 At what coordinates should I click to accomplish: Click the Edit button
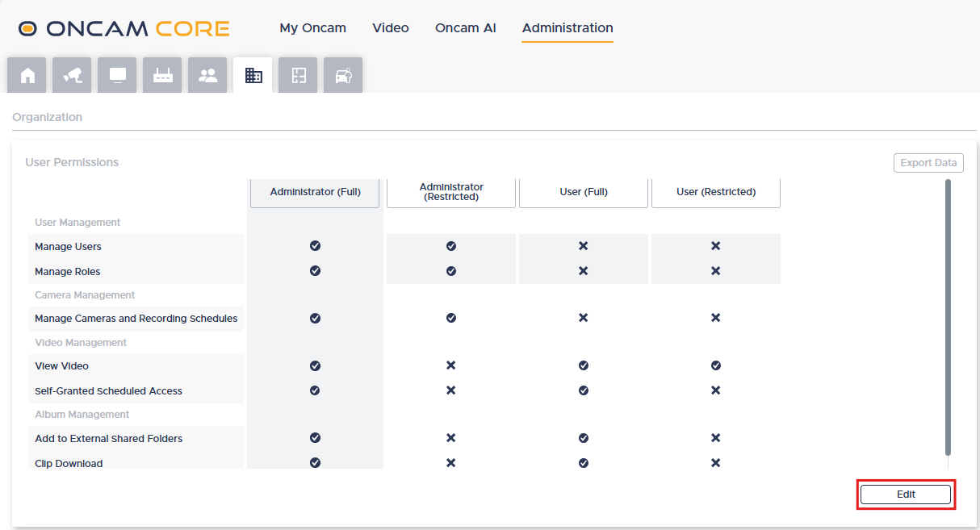tap(906, 495)
